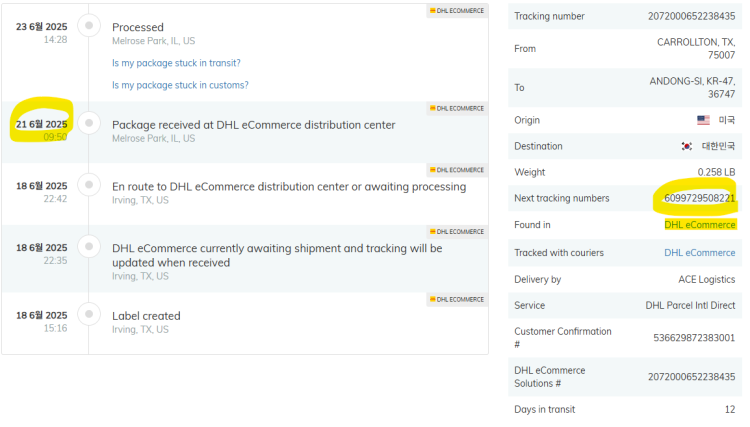Click the 21 6월 2025 highlighted date
The image size is (750, 427).
(x=42, y=124)
